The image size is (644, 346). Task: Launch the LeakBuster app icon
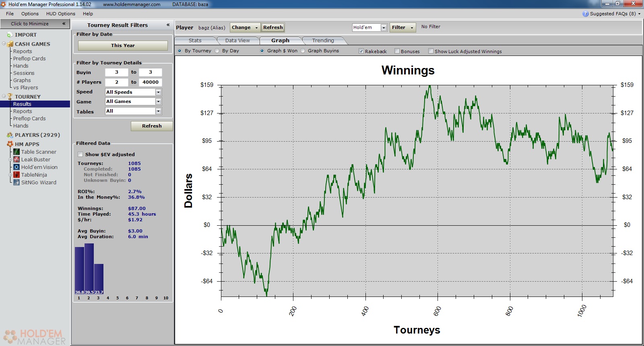coord(17,159)
